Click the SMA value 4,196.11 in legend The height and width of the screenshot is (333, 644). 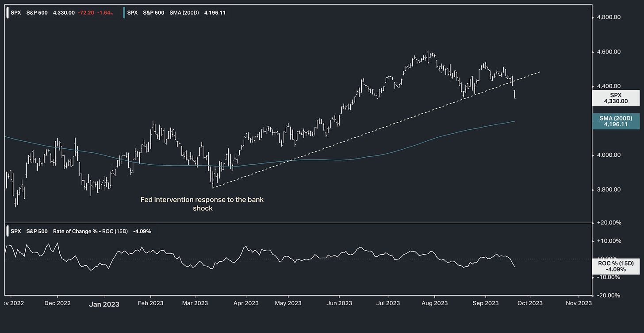coord(215,13)
